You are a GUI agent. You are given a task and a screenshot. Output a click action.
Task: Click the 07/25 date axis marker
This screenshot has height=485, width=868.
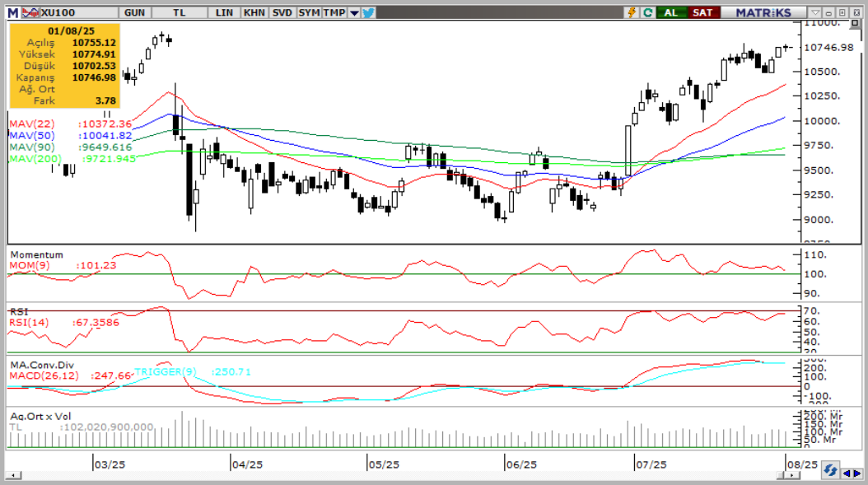pos(651,464)
